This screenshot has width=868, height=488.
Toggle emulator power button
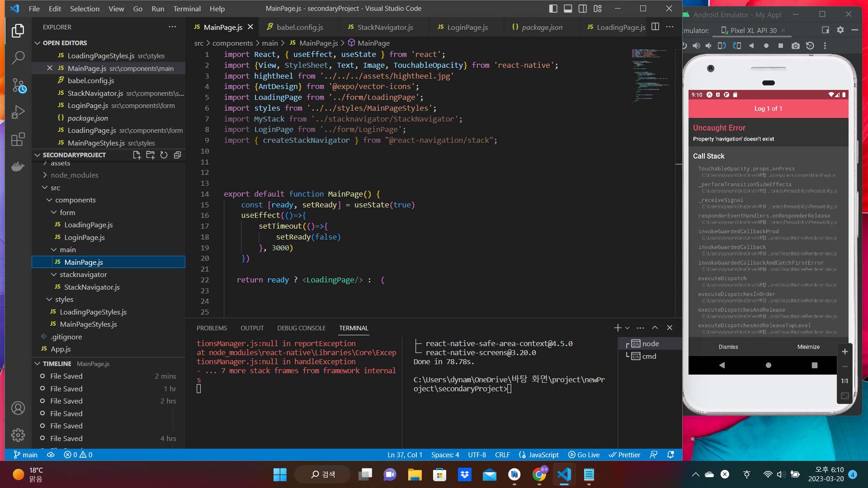(684, 46)
